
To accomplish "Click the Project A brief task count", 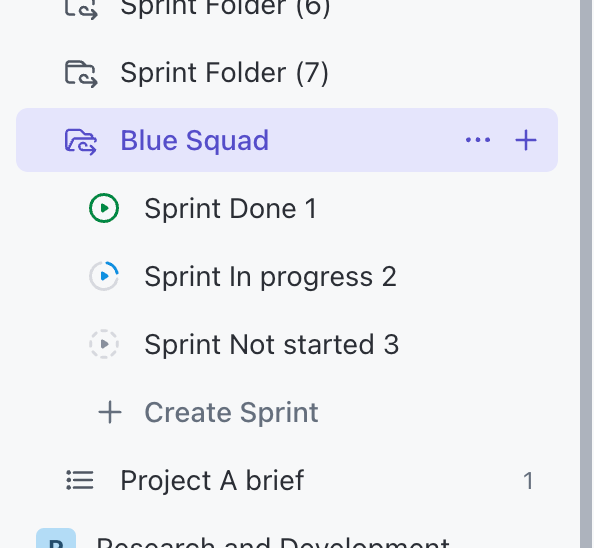I will click(528, 481).
